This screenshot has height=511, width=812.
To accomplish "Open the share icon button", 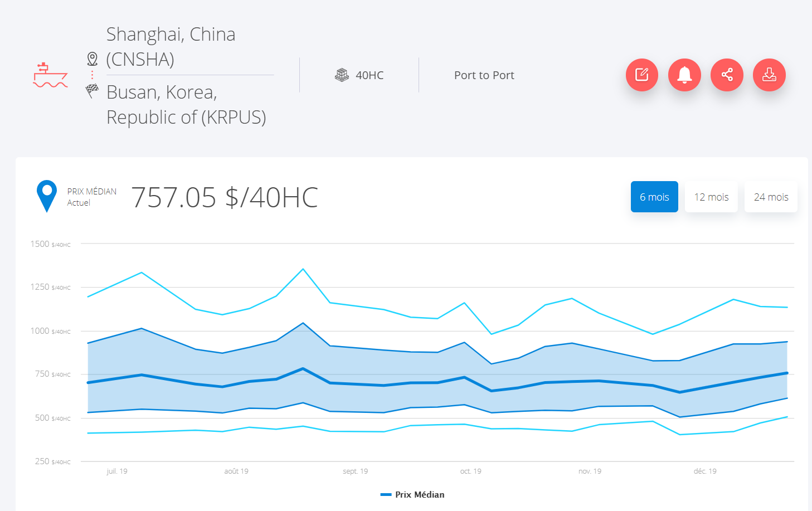I will pos(727,75).
